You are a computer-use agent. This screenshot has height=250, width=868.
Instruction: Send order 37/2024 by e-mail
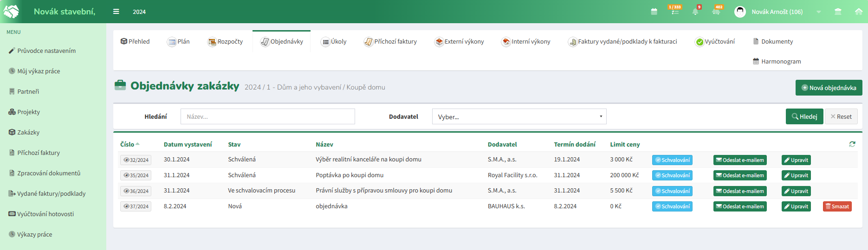(740, 206)
